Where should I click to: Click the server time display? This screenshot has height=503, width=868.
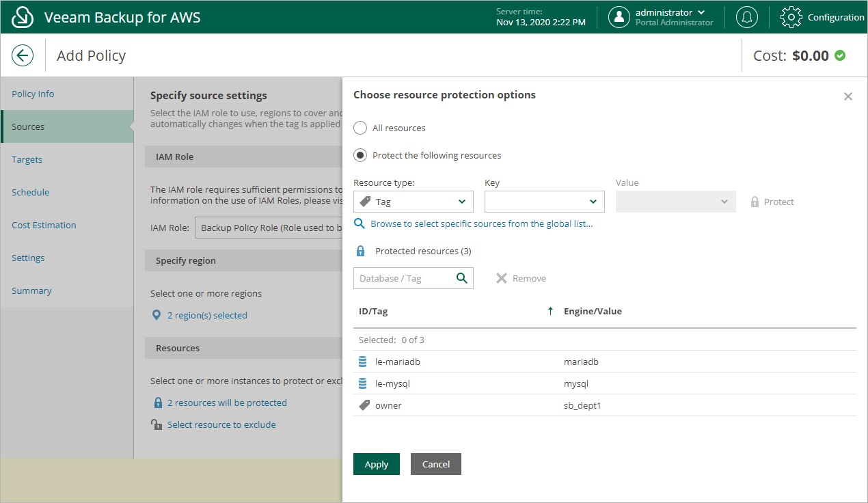click(541, 17)
